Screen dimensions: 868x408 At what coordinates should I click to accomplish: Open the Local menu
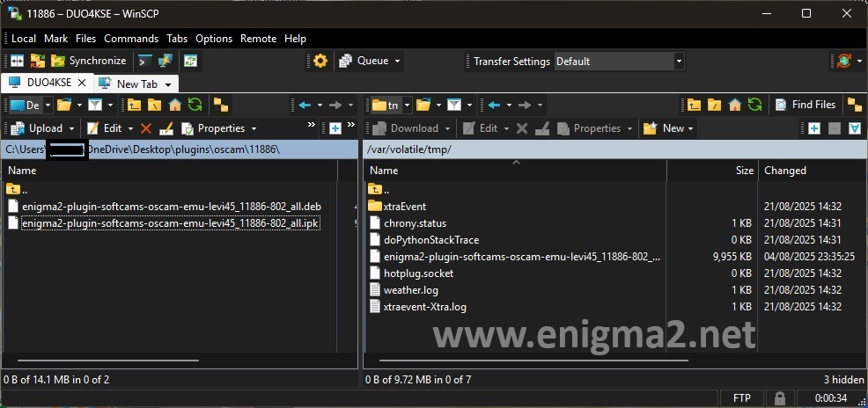[x=23, y=39]
